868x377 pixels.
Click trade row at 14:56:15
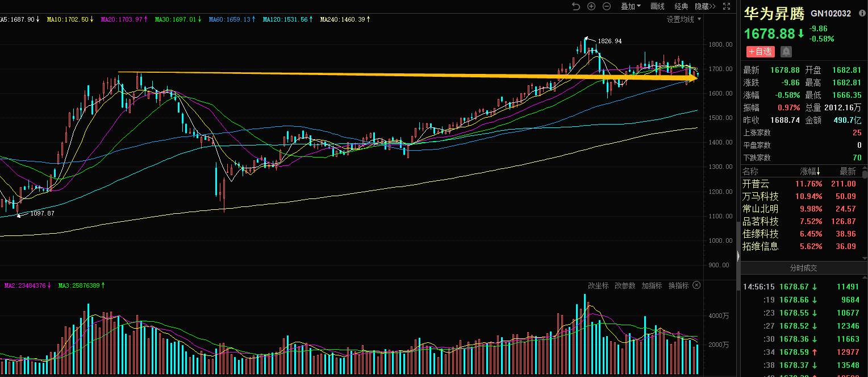[802, 287]
